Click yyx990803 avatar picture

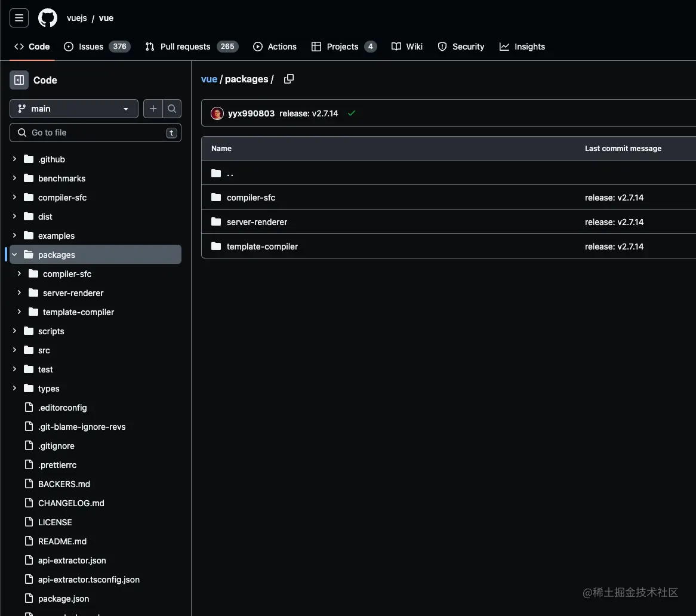pos(217,113)
